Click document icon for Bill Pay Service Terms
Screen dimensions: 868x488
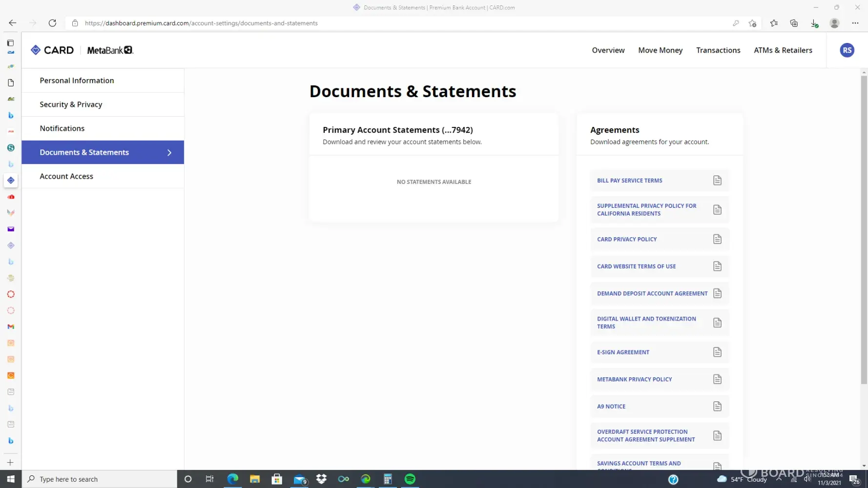tap(717, 181)
